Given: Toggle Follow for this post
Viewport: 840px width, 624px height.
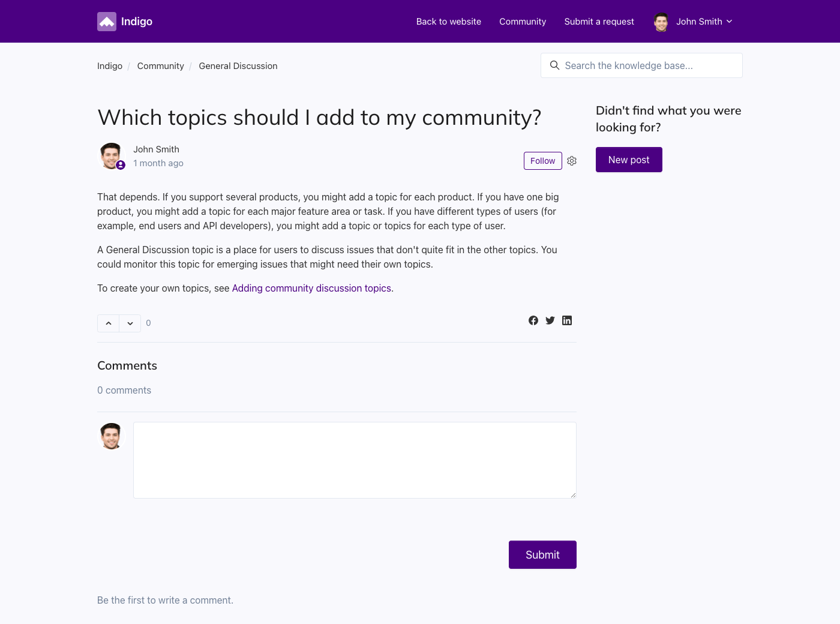Looking at the screenshot, I should pos(542,161).
